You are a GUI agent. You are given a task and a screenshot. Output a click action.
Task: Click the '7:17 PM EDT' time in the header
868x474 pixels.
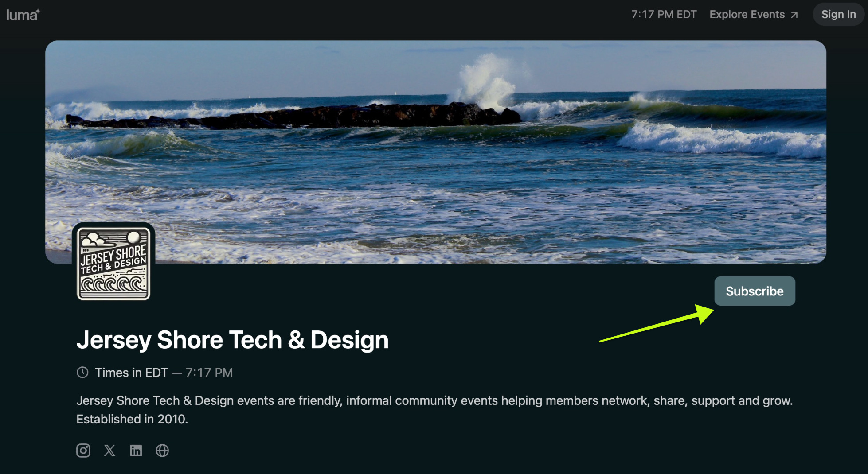[x=664, y=15]
